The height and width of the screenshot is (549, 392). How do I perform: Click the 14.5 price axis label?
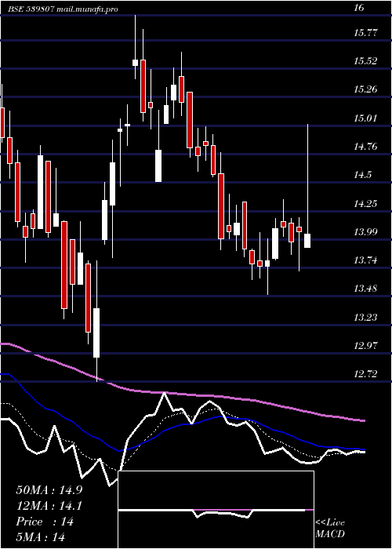(x=363, y=175)
